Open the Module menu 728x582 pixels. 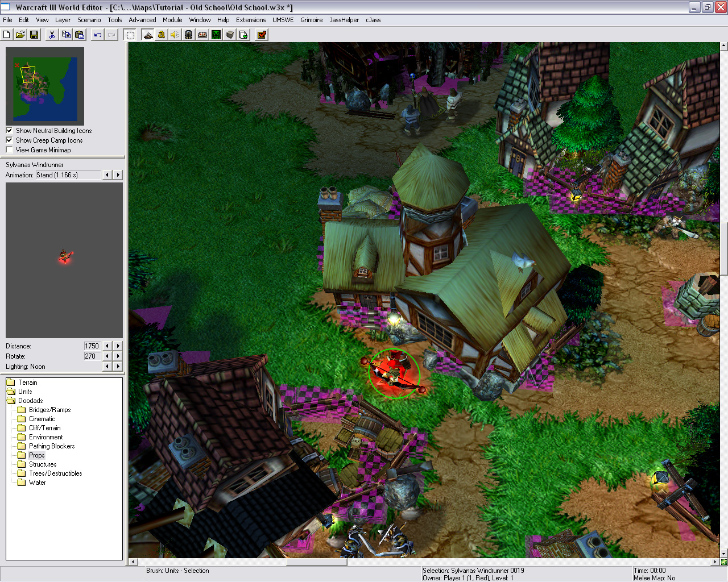(x=172, y=20)
